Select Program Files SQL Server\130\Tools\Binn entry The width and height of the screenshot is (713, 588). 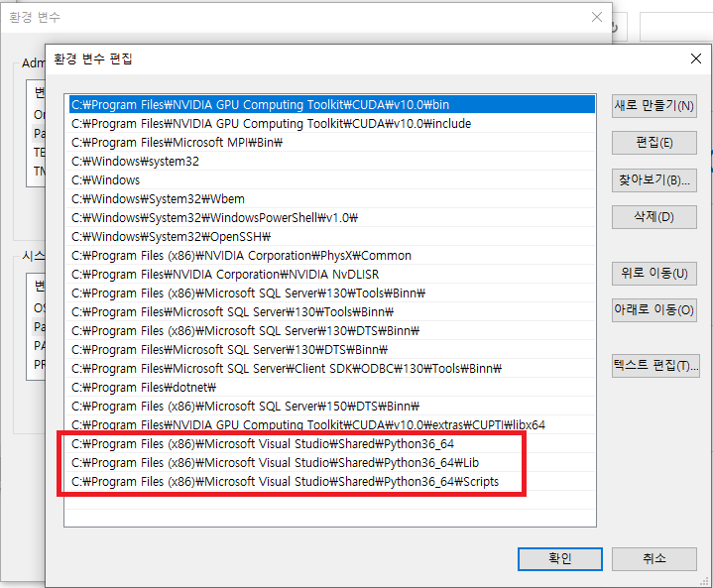(331, 312)
